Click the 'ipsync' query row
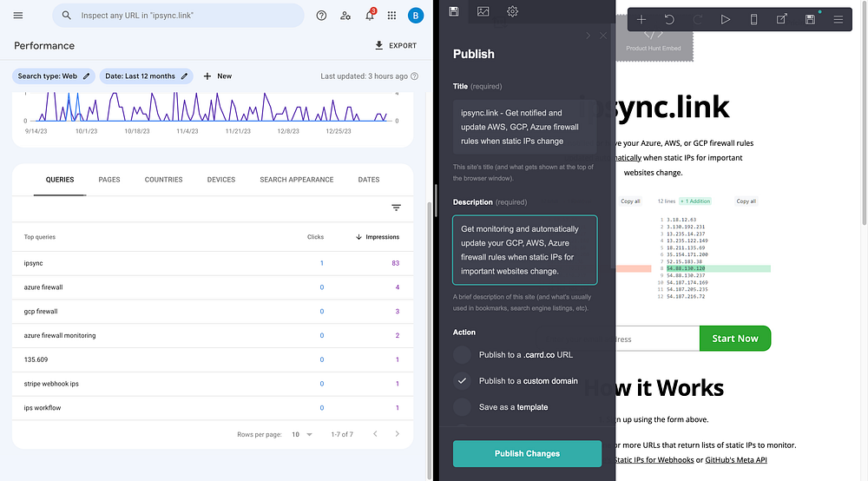This screenshot has height=481, width=868. 213,263
